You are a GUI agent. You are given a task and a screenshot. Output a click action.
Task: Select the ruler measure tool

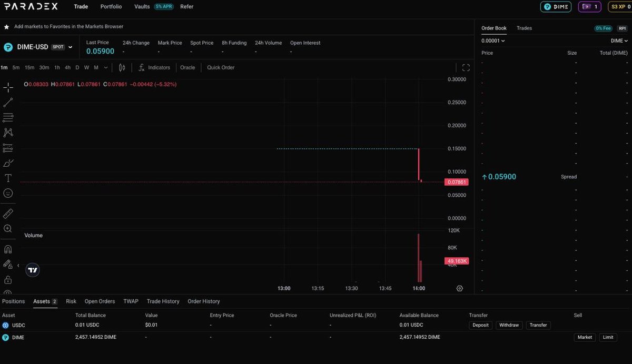click(8, 214)
